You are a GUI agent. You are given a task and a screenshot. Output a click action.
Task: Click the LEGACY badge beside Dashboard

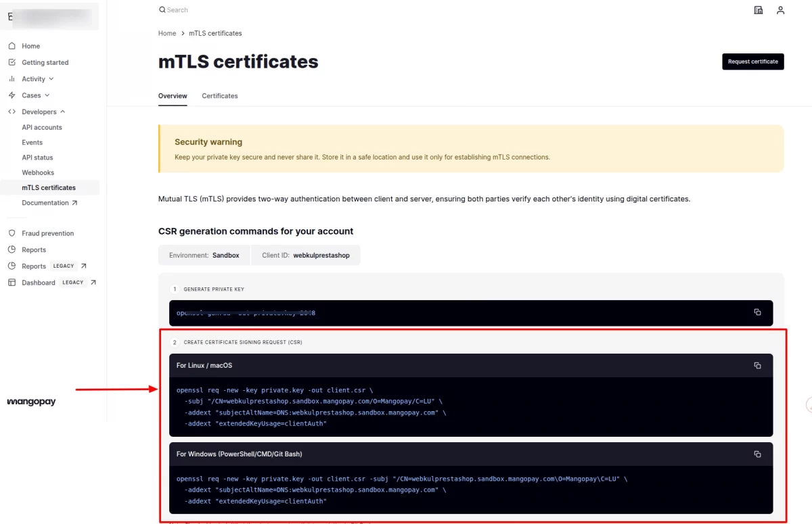pyautogui.click(x=73, y=283)
